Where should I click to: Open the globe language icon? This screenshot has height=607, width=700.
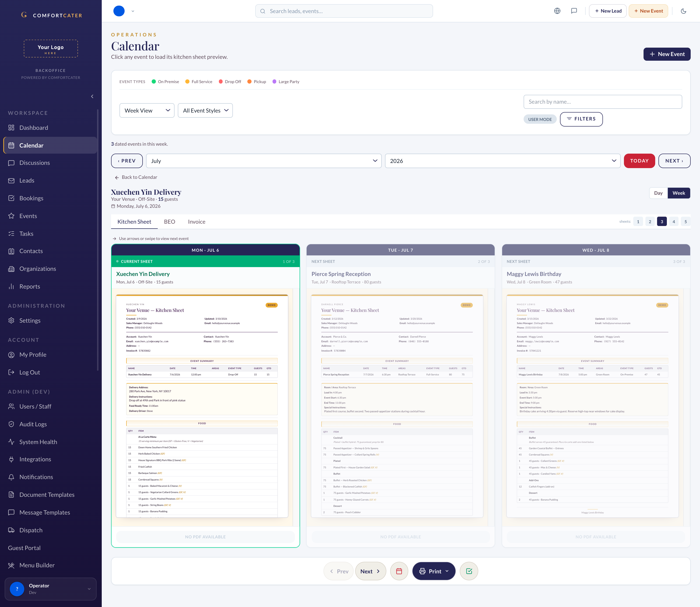pyautogui.click(x=557, y=11)
